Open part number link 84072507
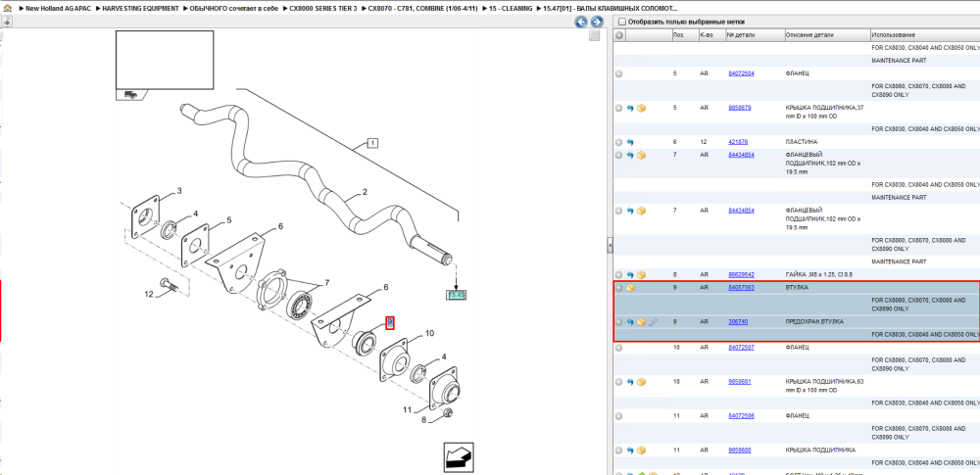 coord(741,348)
